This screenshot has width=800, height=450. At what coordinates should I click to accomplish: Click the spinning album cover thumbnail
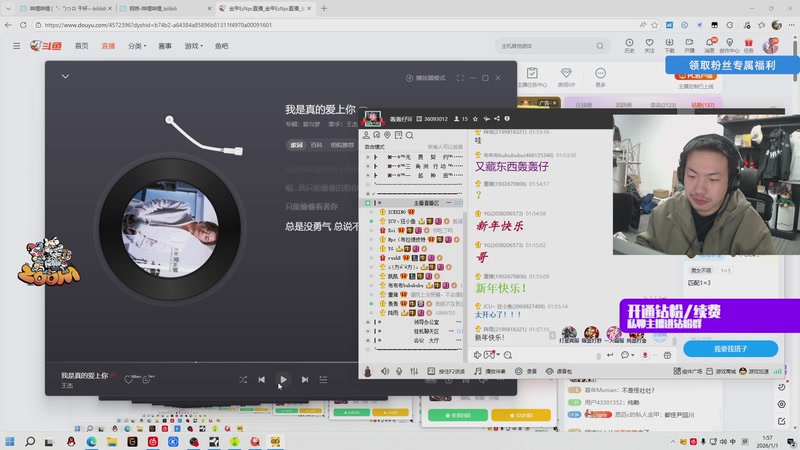coord(170,229)
